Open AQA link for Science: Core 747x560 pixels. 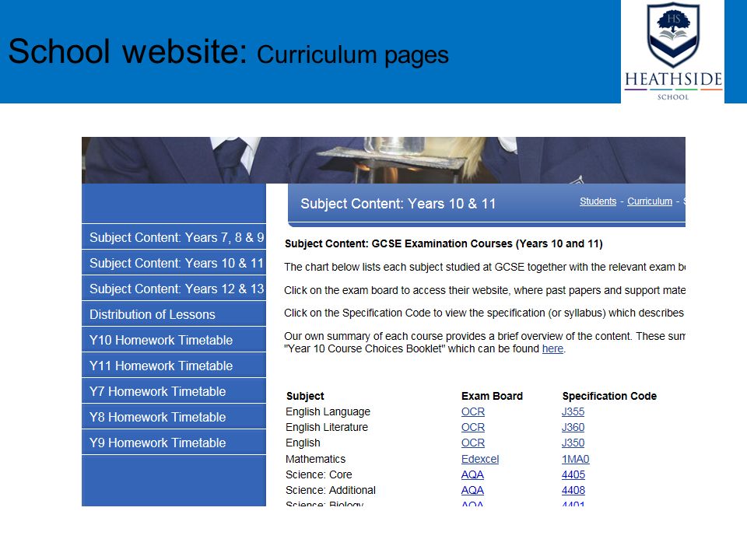(472, 474)
